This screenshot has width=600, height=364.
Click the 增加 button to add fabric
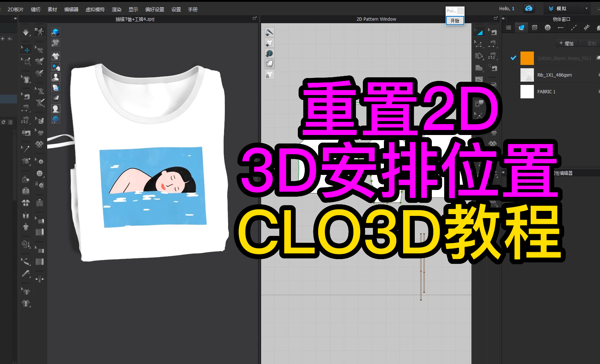click(567, 43)
